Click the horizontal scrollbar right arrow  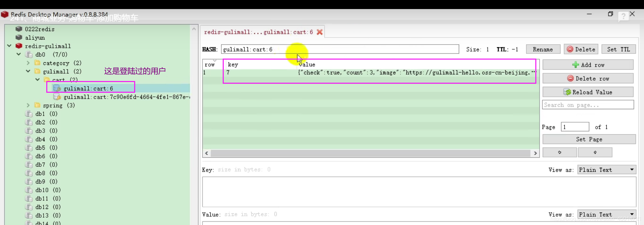click(535, 153)
